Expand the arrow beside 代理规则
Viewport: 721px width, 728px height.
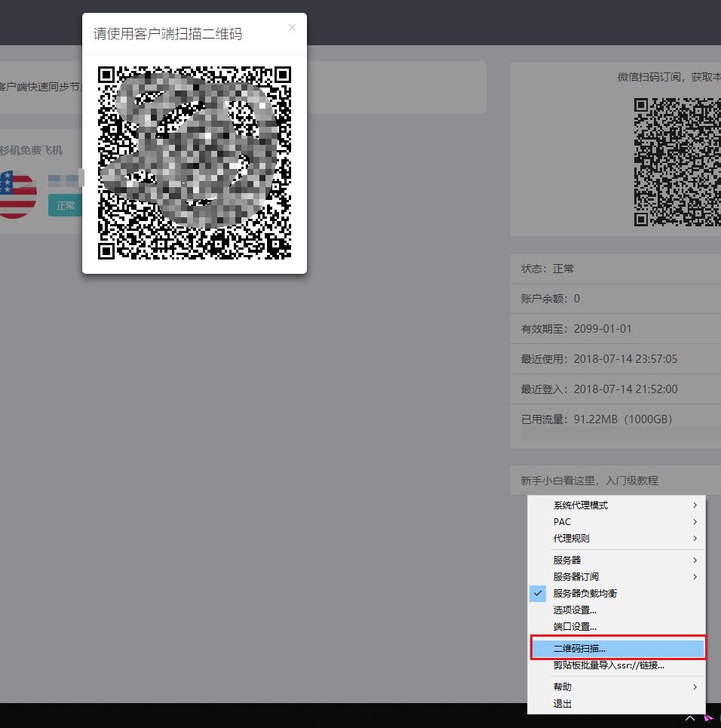[695, 539]
